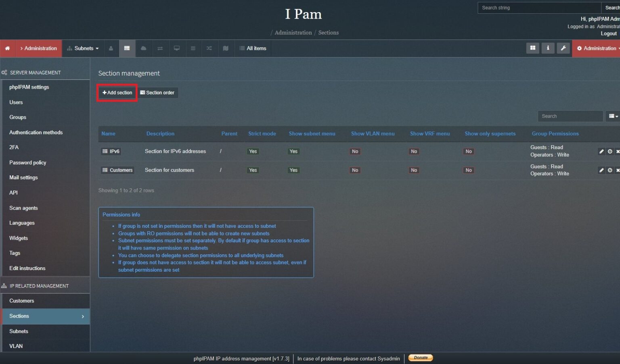
Task: Click the info icon button
Action: coord(548,48)
